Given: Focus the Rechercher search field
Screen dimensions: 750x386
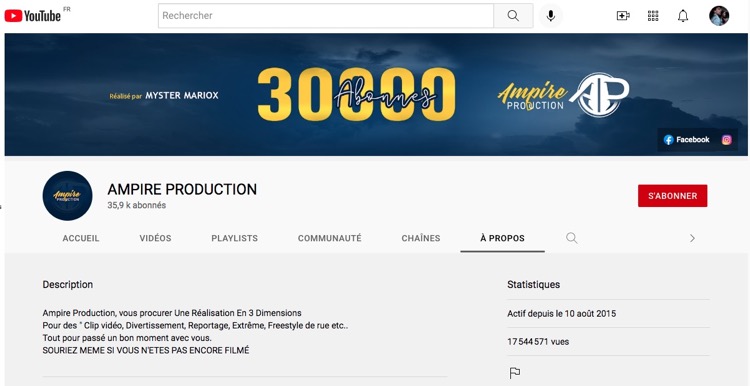Looking at the screenshot, I should pyautogui.click(x=326, y=16).
